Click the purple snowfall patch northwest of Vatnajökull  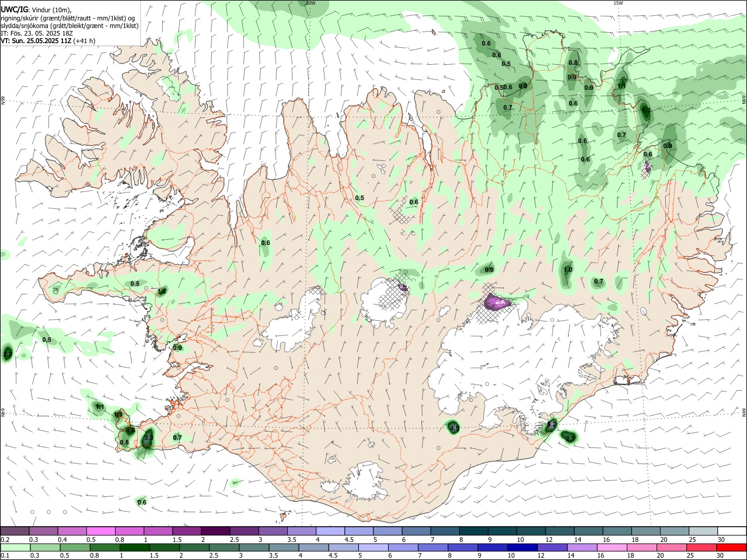point(498,302)
